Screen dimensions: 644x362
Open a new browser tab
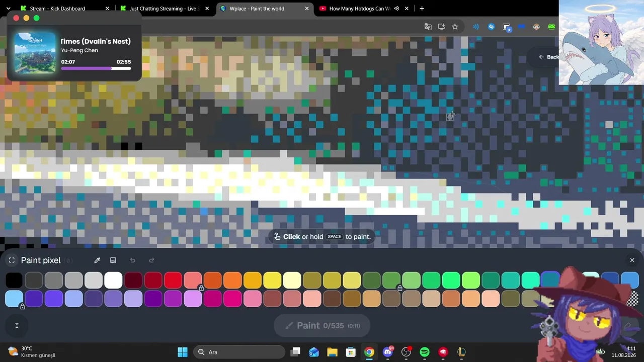422,9
